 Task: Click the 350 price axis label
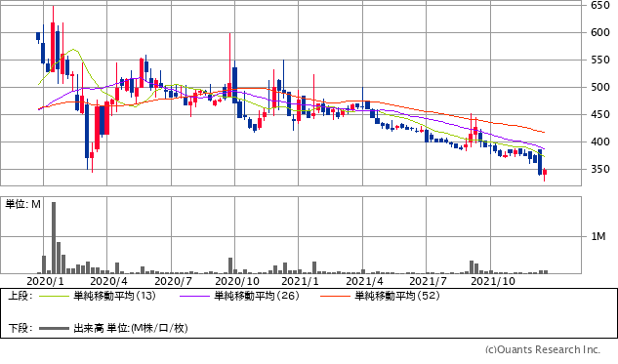599,170
